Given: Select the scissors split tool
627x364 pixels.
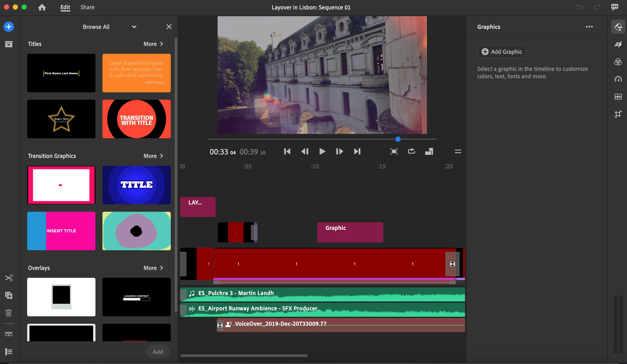Looking at the screenshot, I should 9,278.
